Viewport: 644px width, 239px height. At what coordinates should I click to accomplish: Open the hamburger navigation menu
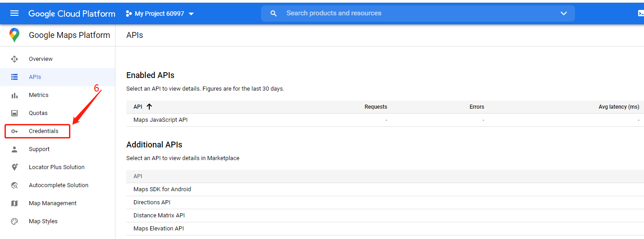[14, 13]
